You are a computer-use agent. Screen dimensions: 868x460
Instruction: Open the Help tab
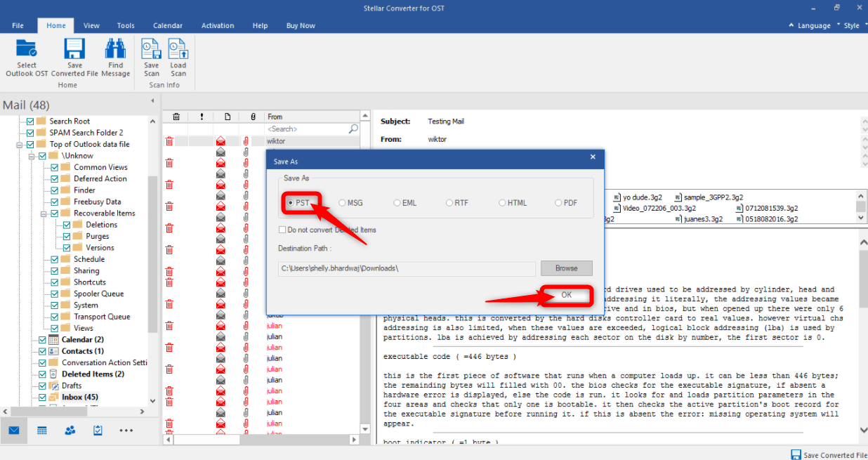(260, 26)
